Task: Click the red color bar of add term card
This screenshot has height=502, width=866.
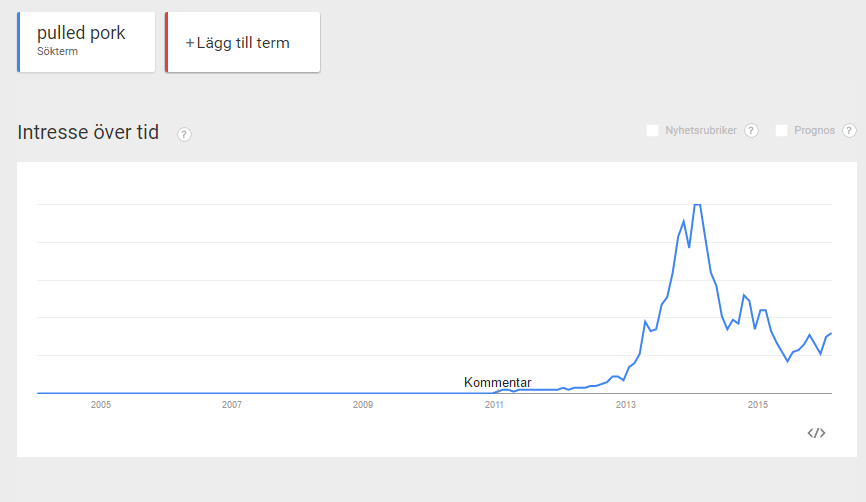Action: (166, 42)
